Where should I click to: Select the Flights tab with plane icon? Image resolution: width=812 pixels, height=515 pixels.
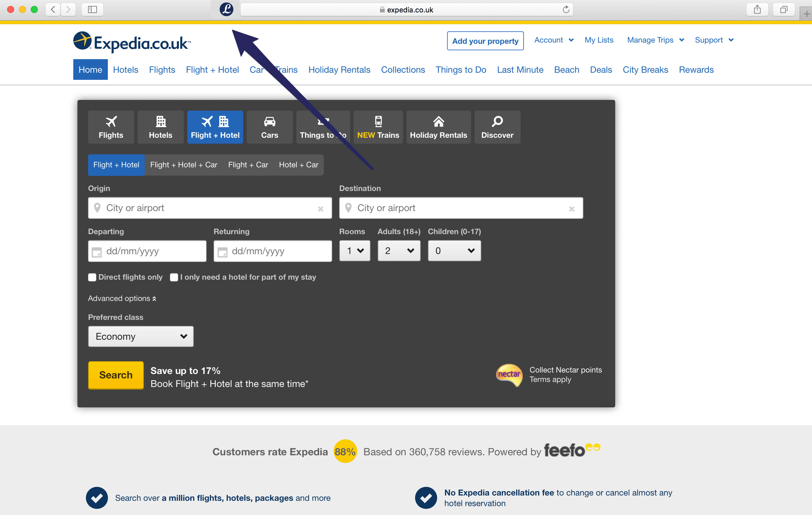(x=111, y=127)
